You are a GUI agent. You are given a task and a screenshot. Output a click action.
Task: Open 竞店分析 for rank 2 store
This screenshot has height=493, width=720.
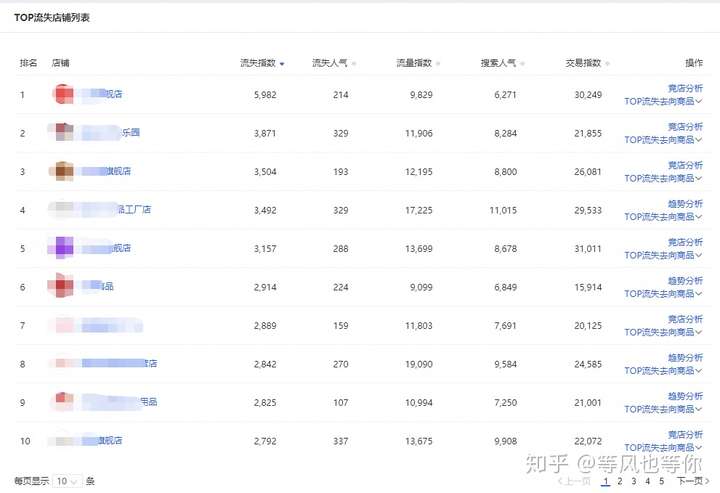click(685, 127)
